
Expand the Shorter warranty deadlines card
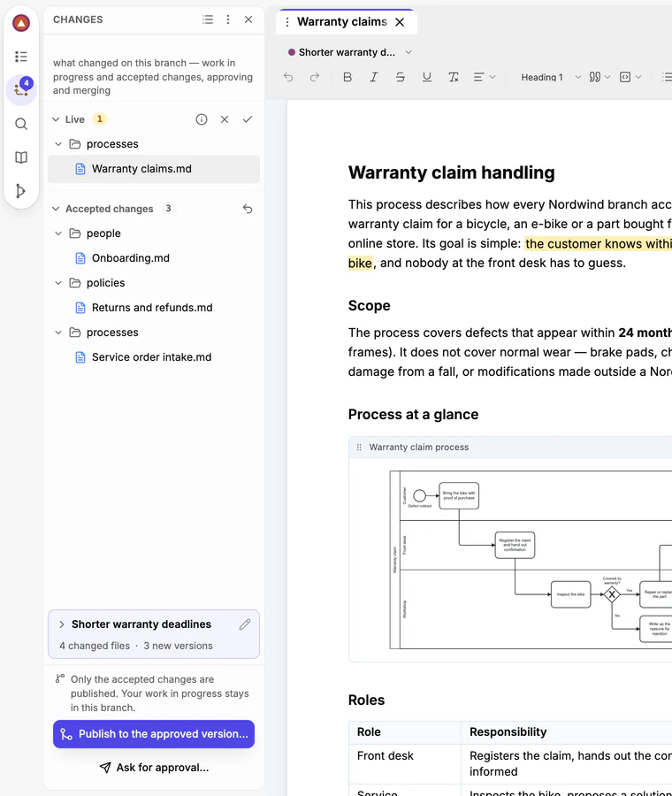(x=61, y=624)
